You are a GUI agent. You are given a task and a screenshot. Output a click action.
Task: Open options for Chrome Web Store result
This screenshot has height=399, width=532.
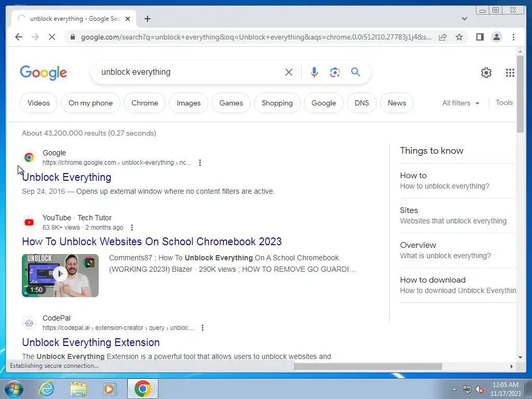(x=200, y=163)
